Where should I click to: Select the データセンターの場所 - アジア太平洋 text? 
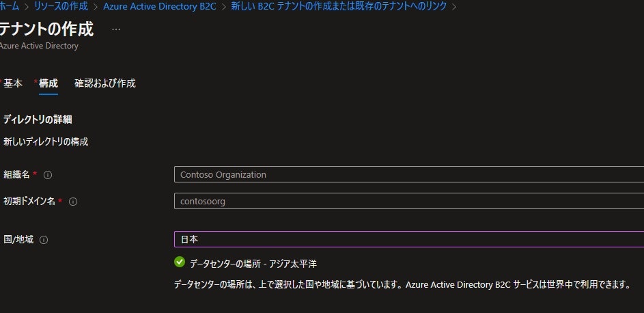tap(253, 264)
